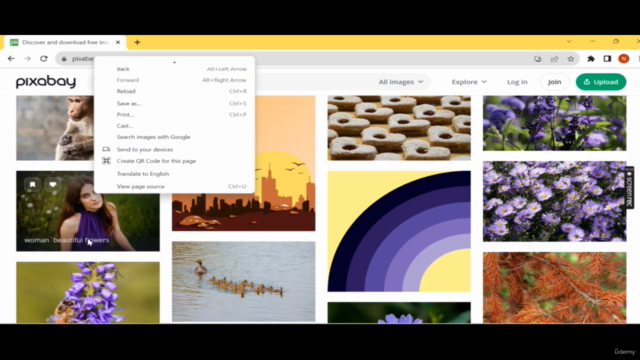Click the browser forward arrow
640x360 pixels.
point(27,59)
